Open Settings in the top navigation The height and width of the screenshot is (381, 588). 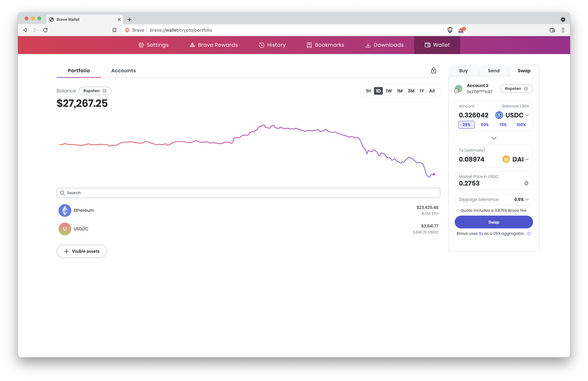[153, 45]
